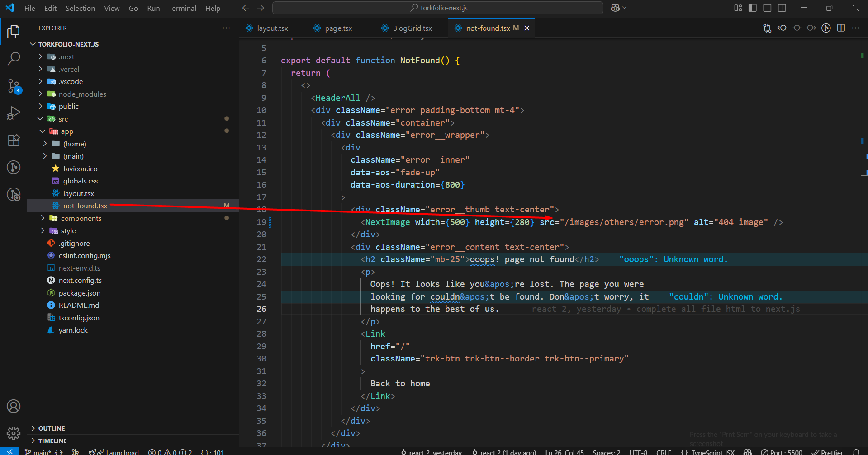Toggle the Primary Side Bar

click(753, 8)
